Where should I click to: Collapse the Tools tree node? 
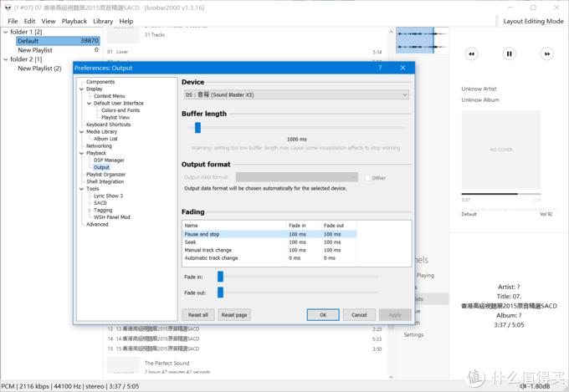(82, 189)
